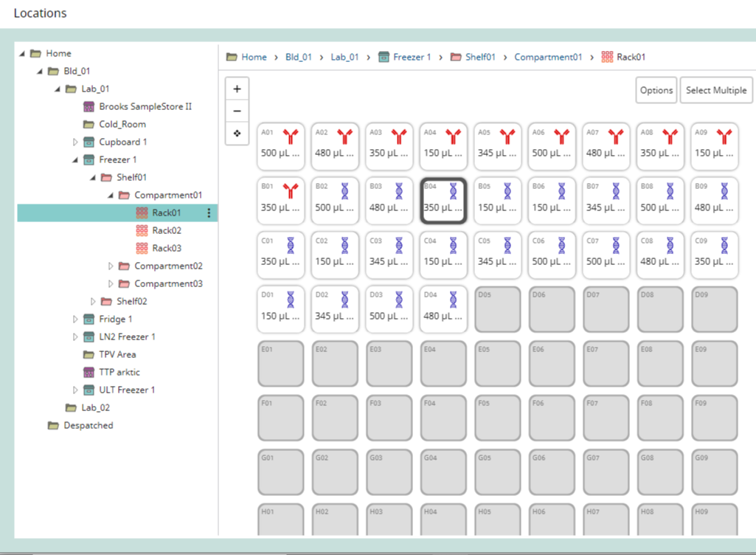Image resolution: width=756 pixels, height=555 pixels.
Task: Click the Rack03 rack icon in the tree
Action: (x=141, y=248)
